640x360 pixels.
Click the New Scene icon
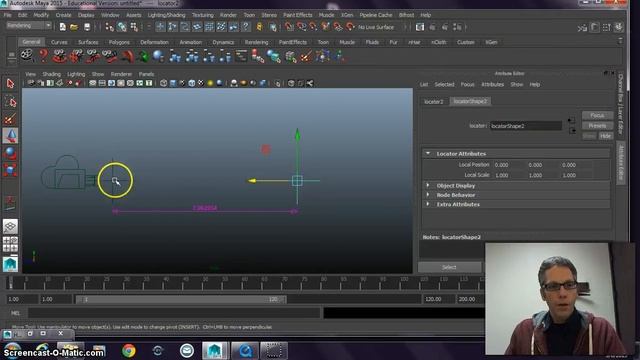tap(62, 27)
